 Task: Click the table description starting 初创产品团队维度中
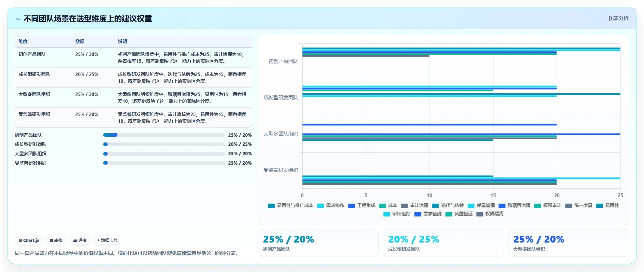pos(181,58)
